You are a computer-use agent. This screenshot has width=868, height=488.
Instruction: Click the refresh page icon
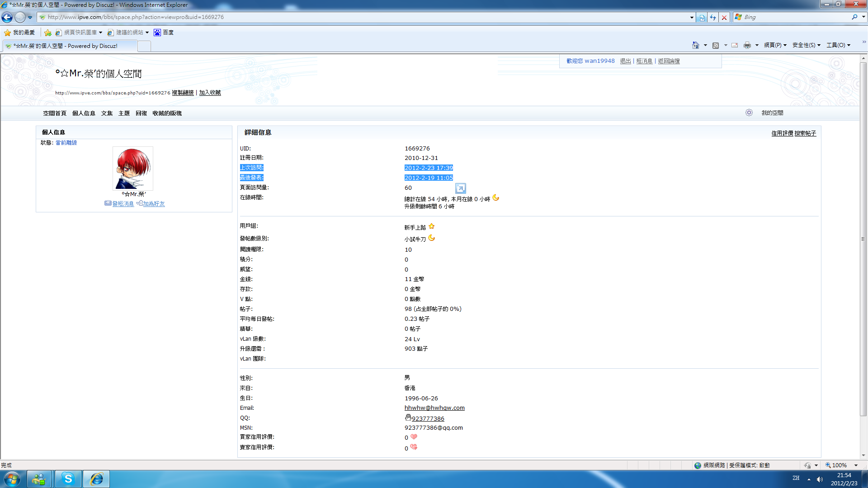pyautogui.click(x=713, y=17)
